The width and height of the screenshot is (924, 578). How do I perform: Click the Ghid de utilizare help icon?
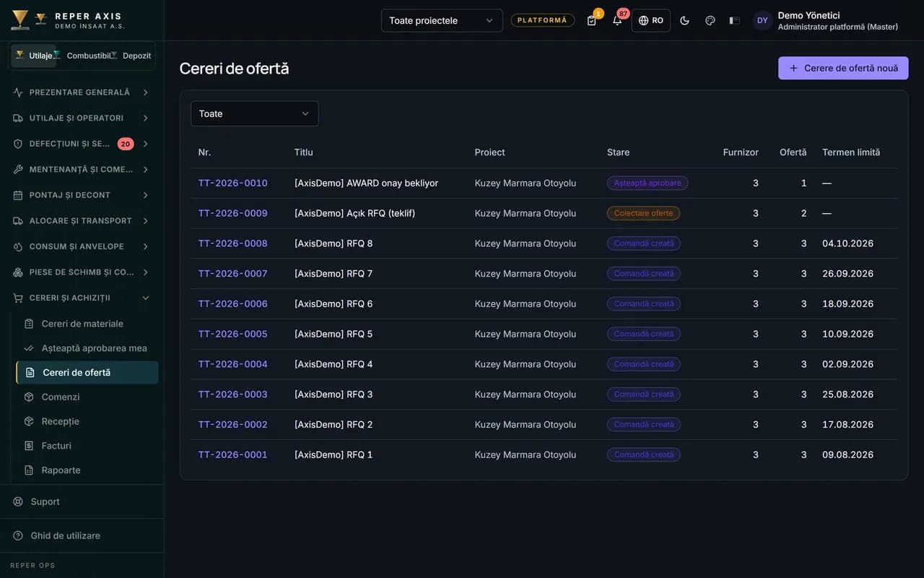[x=18, y=535]
